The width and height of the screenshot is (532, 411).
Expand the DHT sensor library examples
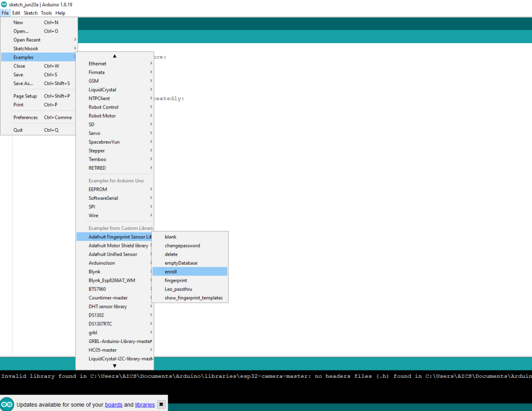coord(107,306)
